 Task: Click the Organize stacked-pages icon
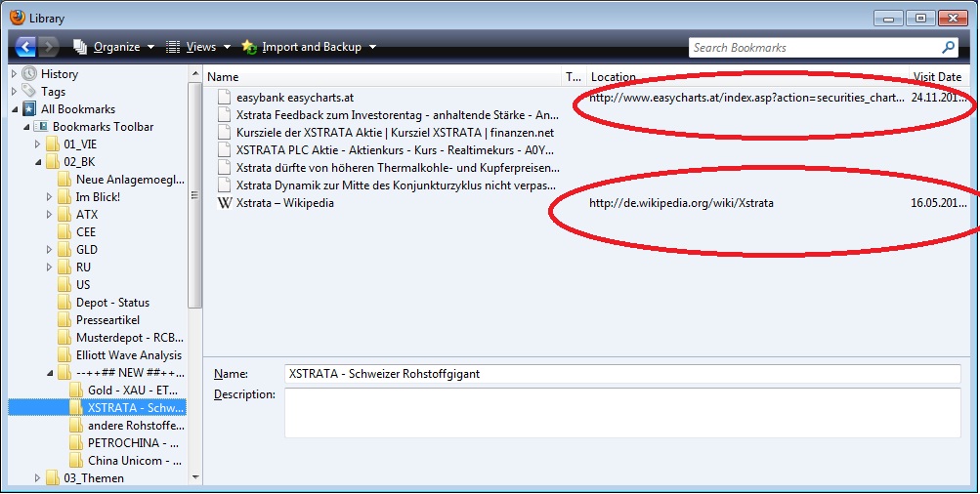[80, 47]
